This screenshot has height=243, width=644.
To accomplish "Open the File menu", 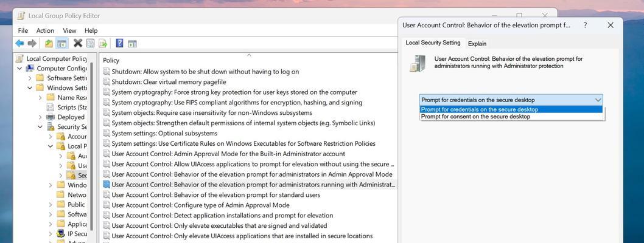I will (23, 30).
